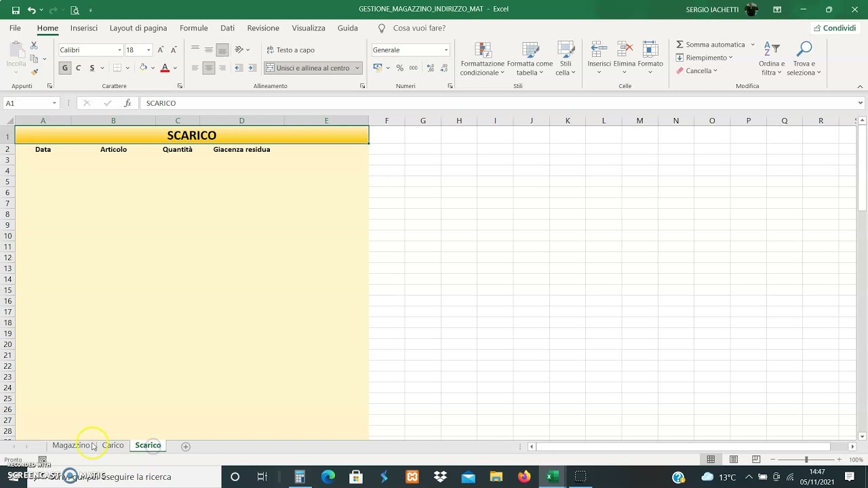Open font color dropdown arrow
Screen dimensions: 868x488
[175, 68]
